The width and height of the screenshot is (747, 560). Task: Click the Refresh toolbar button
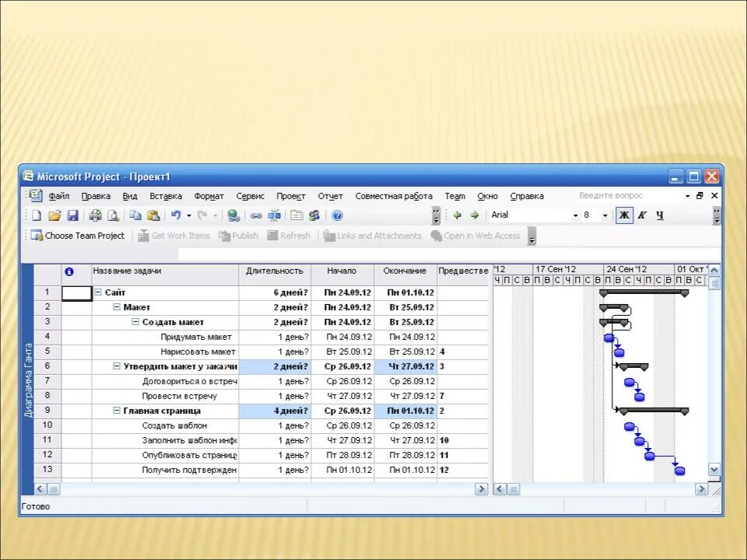coord(289,236)
